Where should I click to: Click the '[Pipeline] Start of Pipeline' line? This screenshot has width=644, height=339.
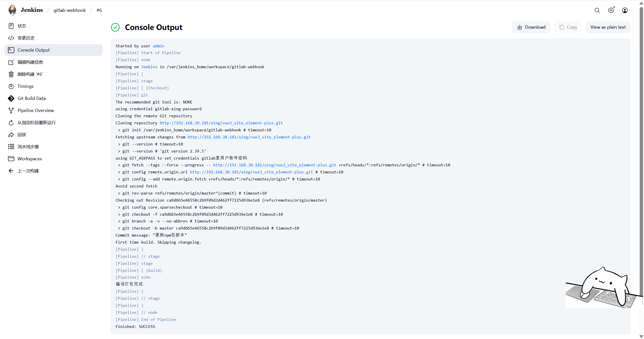[148, 53]
